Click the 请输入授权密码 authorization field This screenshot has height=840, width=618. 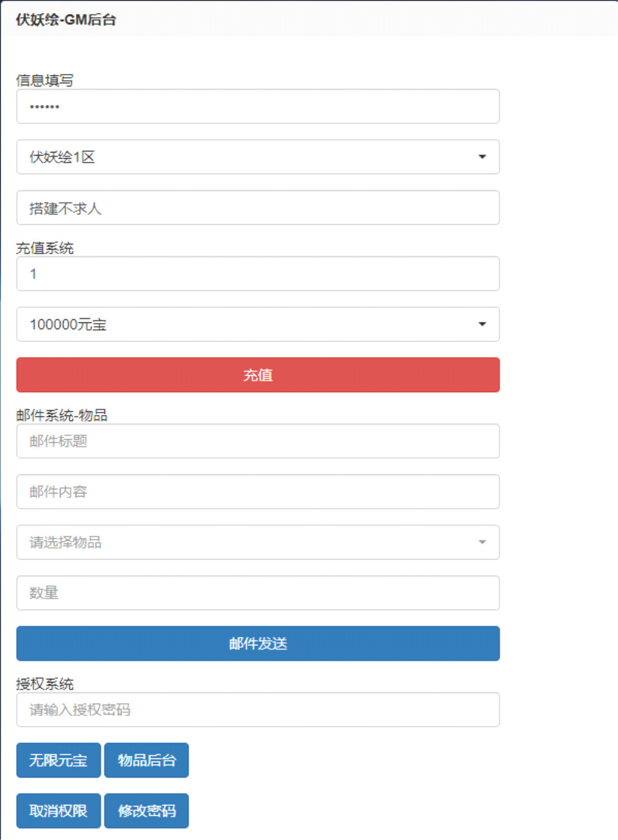click(x=258, y=710)
